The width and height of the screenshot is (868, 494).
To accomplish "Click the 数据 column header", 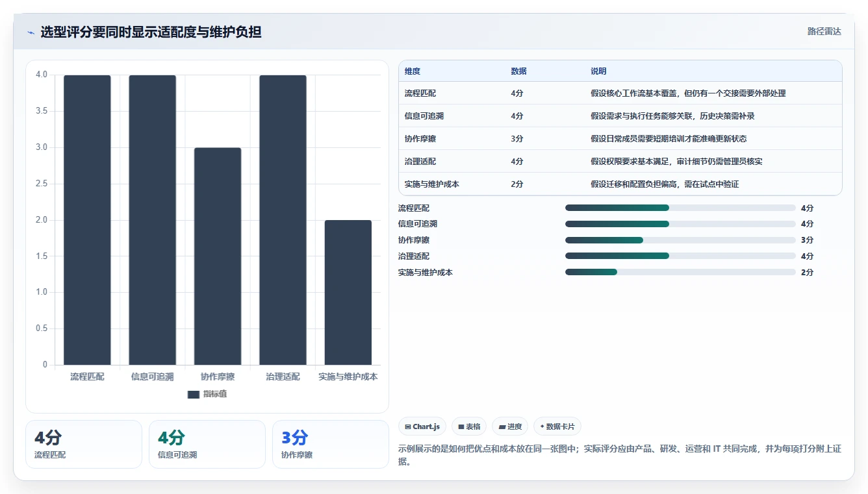I will [x=518, y=71].
